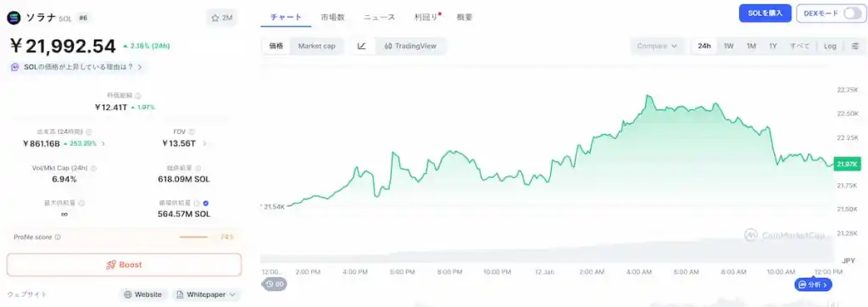Click the Profile score progress bar

click(194, 237)
